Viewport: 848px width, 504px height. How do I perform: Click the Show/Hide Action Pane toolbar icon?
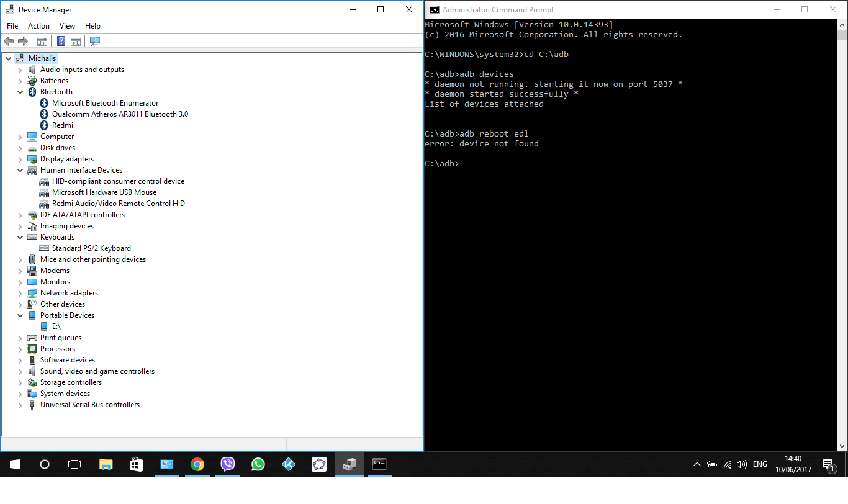[76, 42]
